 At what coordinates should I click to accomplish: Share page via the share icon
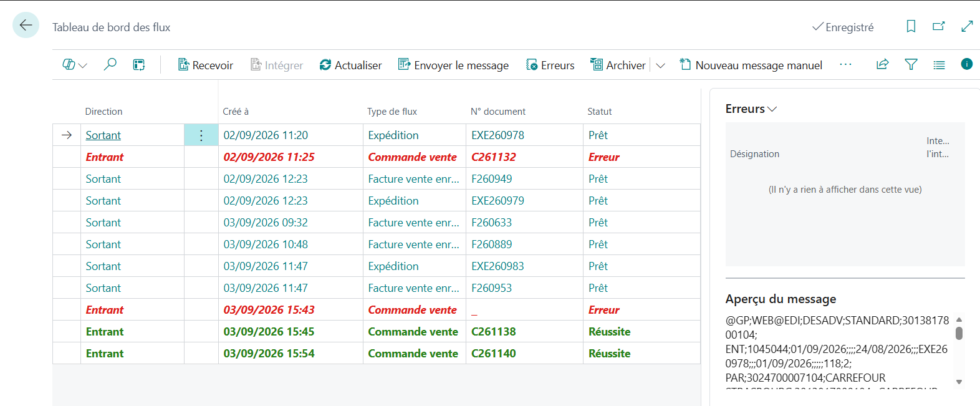point(882,64)
